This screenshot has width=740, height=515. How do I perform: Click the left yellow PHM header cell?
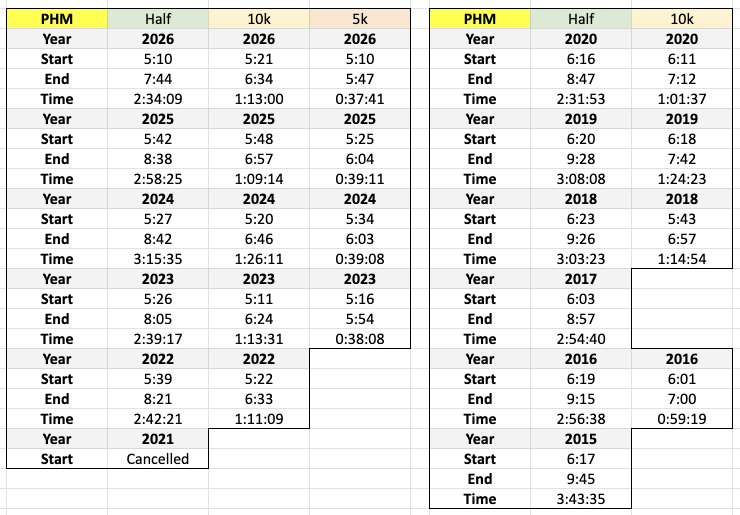pyautogui.click(x=57, y=19)
